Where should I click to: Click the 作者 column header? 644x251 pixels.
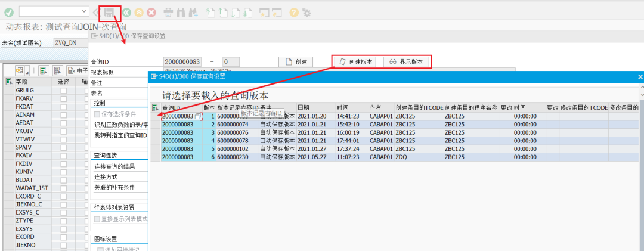pos(382,108)
